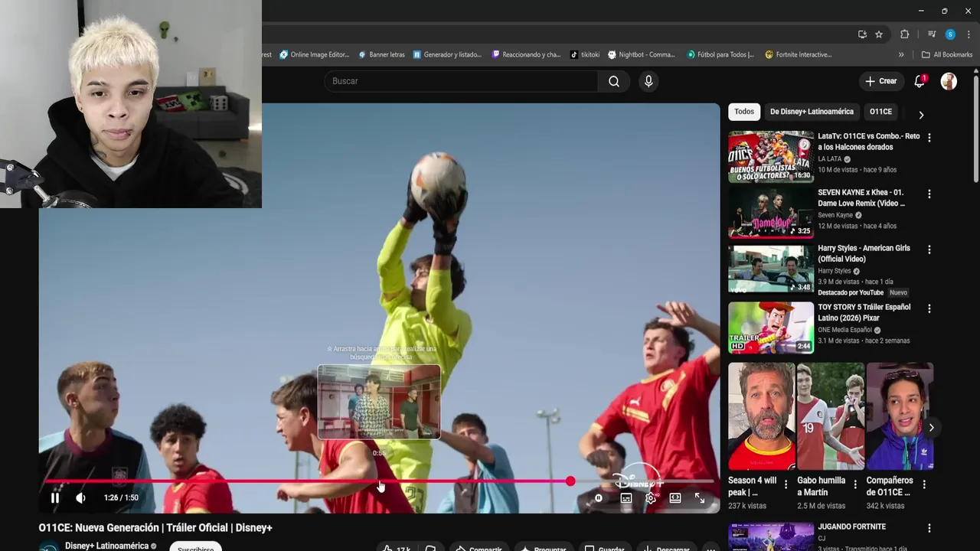The width and height of the screenshot is (980, 551).
Task: Bookmark this page with star
Action: 879,34
